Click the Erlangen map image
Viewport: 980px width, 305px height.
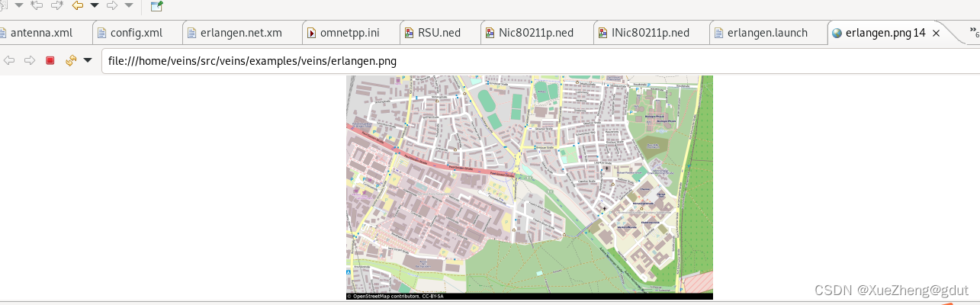(x=529, y=187)
